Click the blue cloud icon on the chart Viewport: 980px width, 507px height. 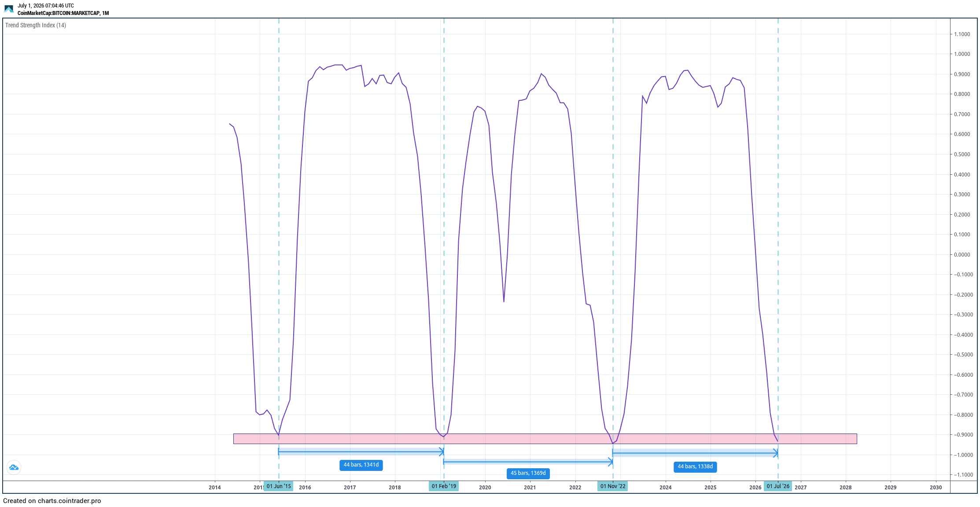[x=14, y=467]
